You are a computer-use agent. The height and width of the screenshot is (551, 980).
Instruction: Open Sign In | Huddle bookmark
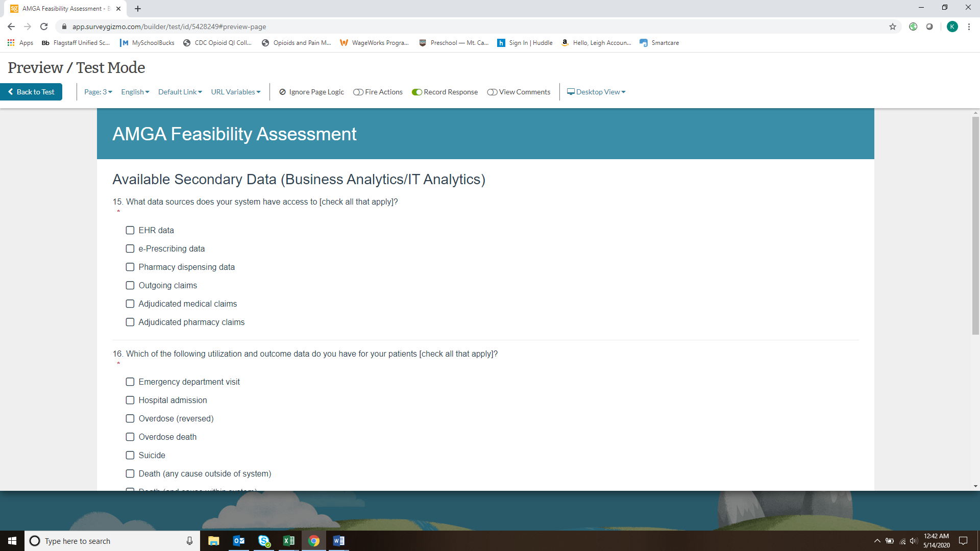525,43
